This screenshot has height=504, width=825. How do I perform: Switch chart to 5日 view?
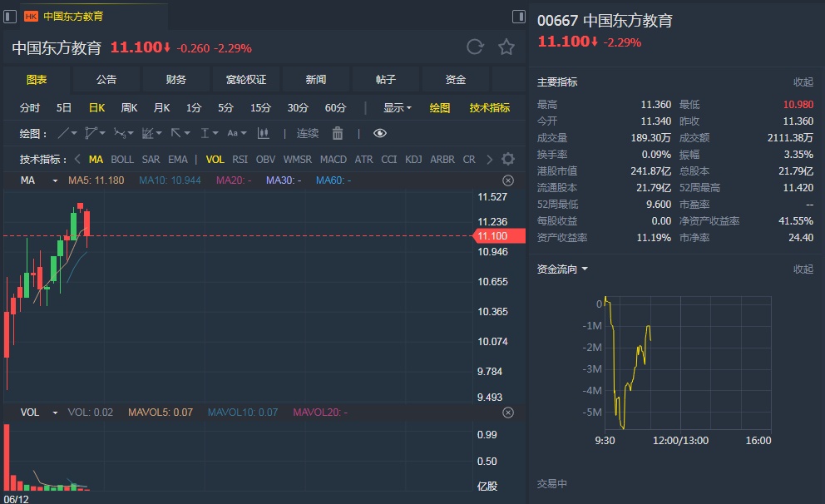pos(64,108)
